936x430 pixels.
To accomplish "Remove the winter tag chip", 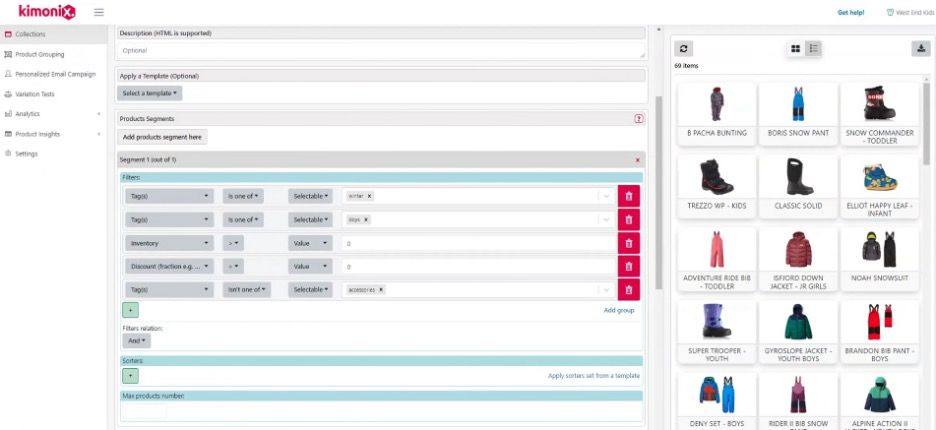I will pos(370,196).
